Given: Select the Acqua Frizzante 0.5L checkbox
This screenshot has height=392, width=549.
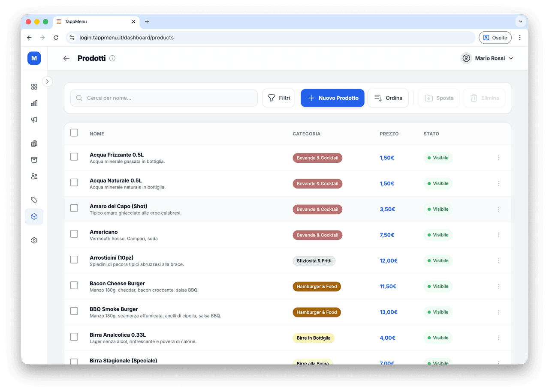Looking at the screenshot, I should 74,157.
